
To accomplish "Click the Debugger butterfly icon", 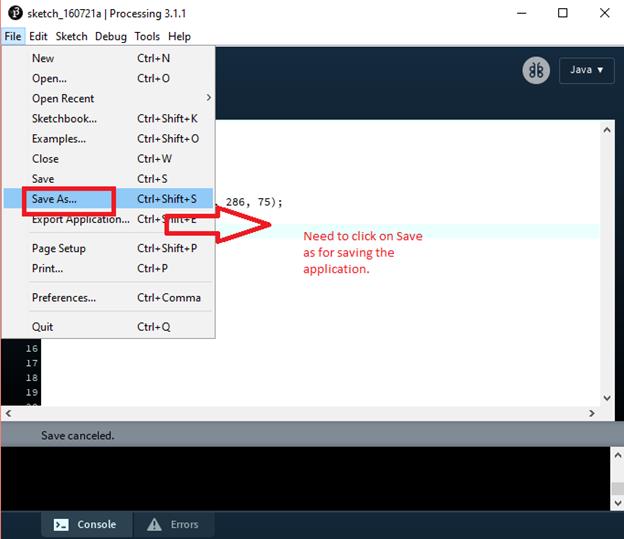I will [x=536, y=70].
